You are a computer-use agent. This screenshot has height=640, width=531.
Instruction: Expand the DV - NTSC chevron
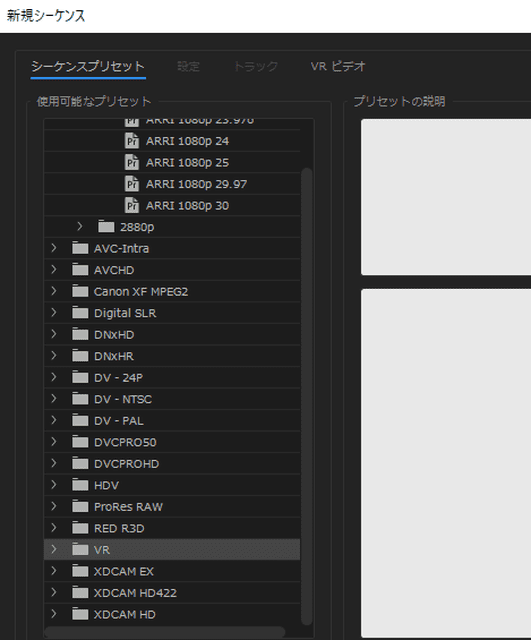click(54, 399)
